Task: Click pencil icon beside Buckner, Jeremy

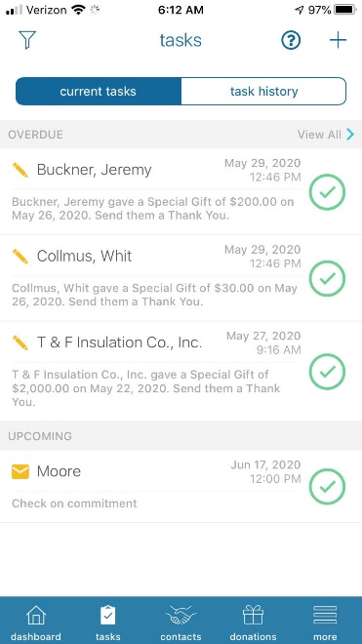Action: 20,170
